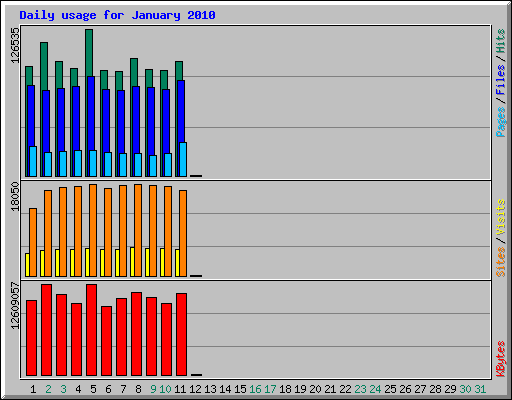Select the cyan Pages bar for day 1

click(x=33, y=161)
